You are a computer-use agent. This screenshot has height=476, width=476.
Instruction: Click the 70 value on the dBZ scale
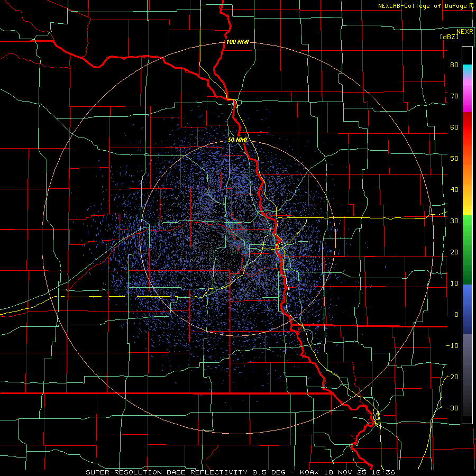(454, 96)
